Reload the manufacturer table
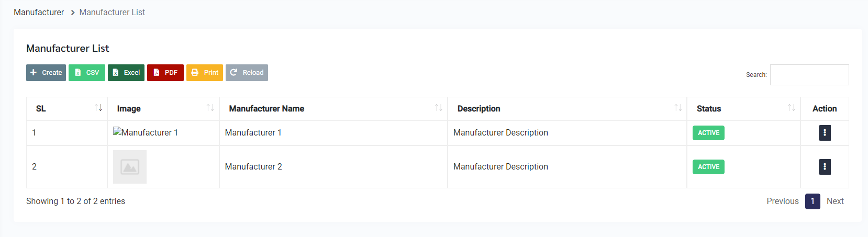This screenshot has width=868, height=237. [247, 73]
